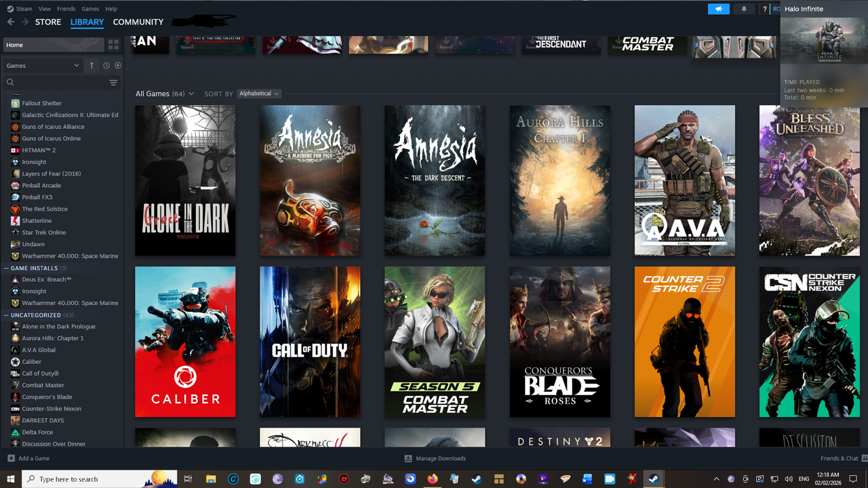Open the Games filter dropdown

[x=43, y=66]
